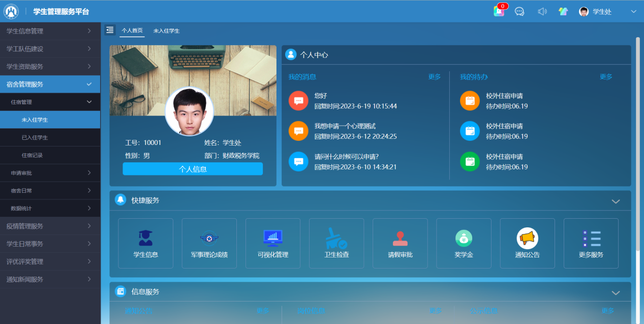
Task: Collapse the 信息服务 panel chevron
Action: (x=616, y=293)
